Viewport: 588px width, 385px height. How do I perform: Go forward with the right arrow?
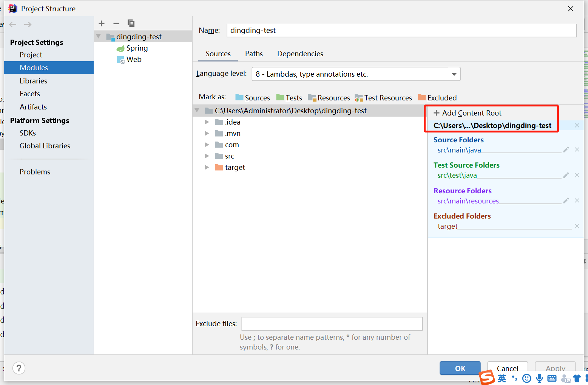pos(28,25)
